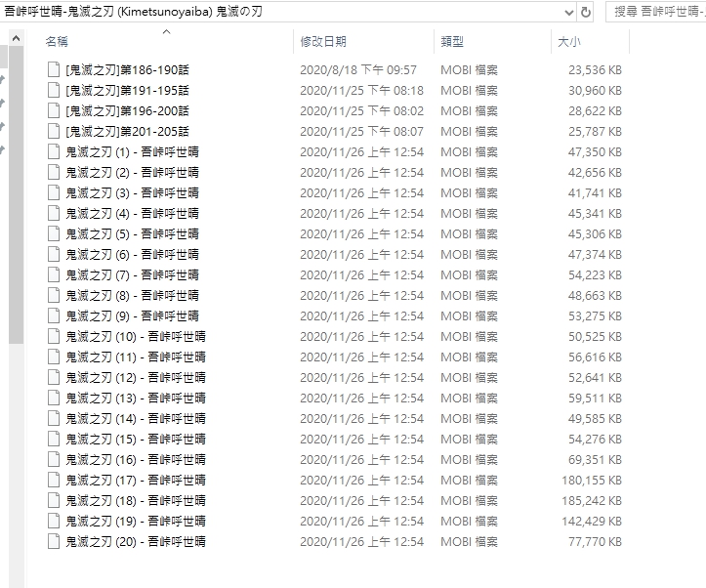The width and height of the screenshot is (706, 588).
Task: Click file icon of 鬼滅之刃 (2)
Action: click(54, 173)
